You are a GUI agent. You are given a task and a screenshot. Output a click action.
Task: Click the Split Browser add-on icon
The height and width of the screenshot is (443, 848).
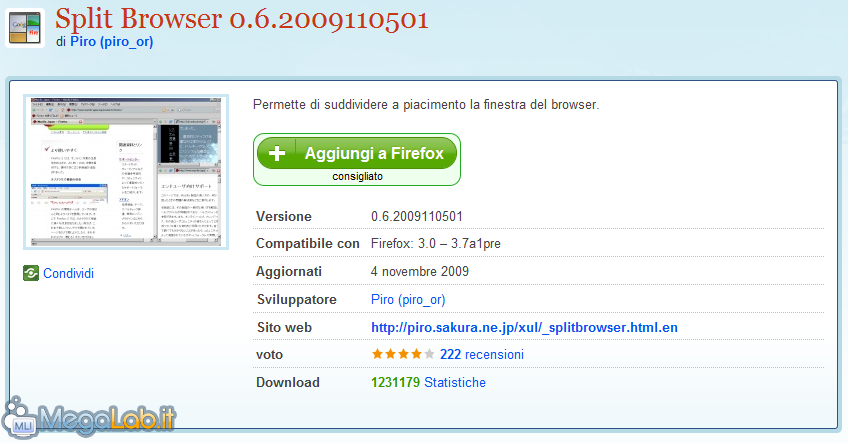pos(25,28)
